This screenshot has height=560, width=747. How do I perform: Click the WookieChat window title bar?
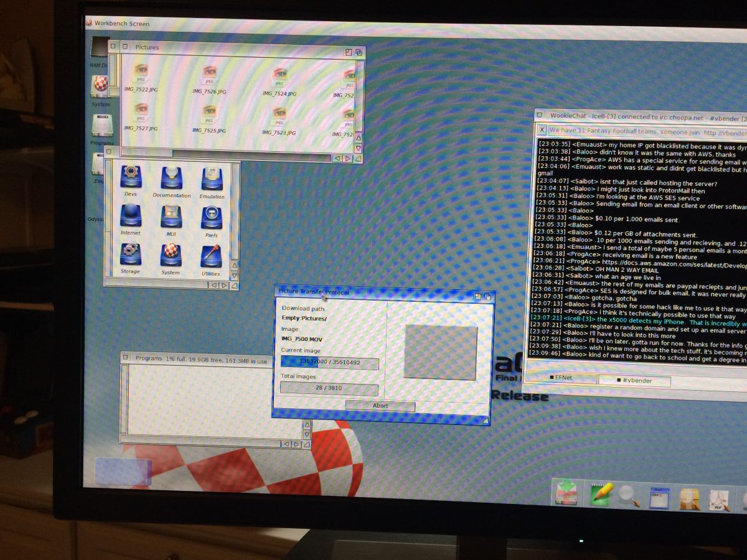(641, 116)
